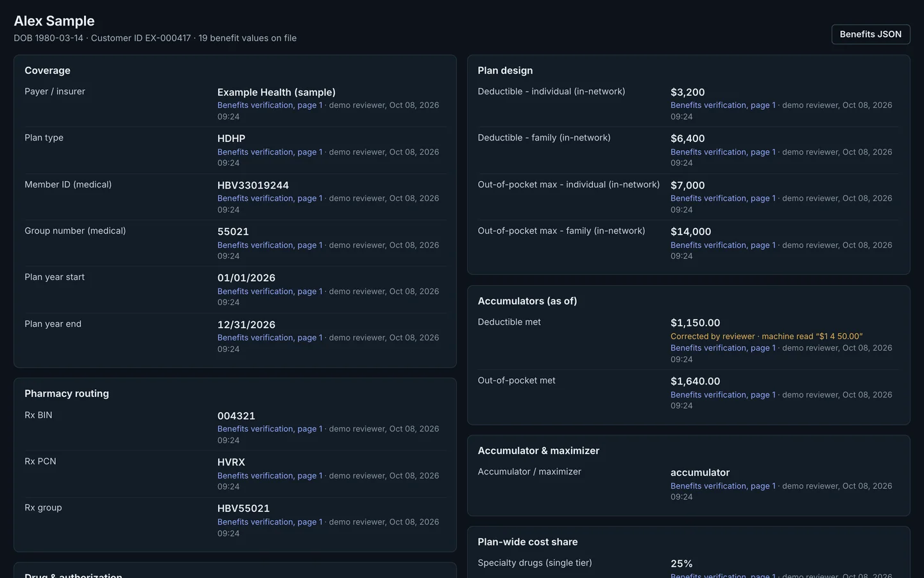Open source link under group number 55021

pyautogui.click(x=270, y=245)
